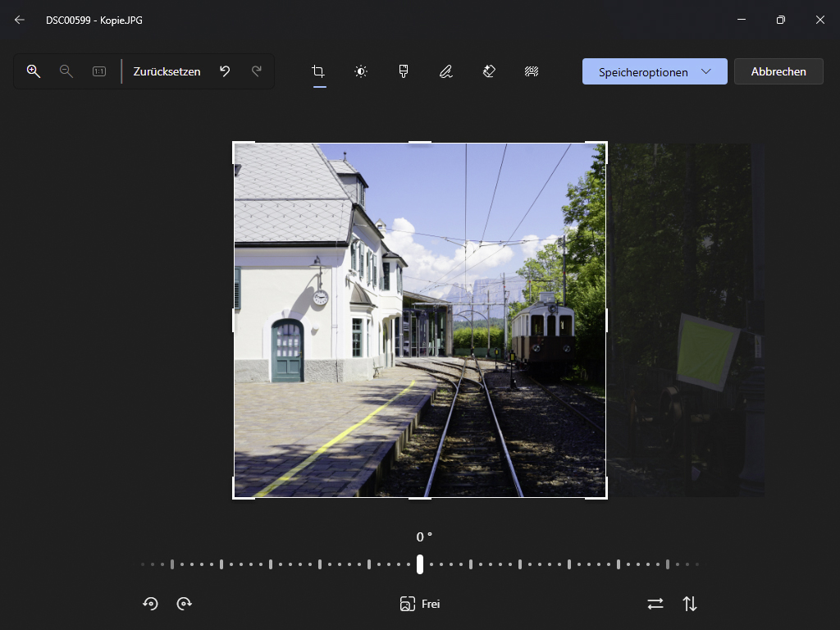Flip the image horizontally

[655, 604]
